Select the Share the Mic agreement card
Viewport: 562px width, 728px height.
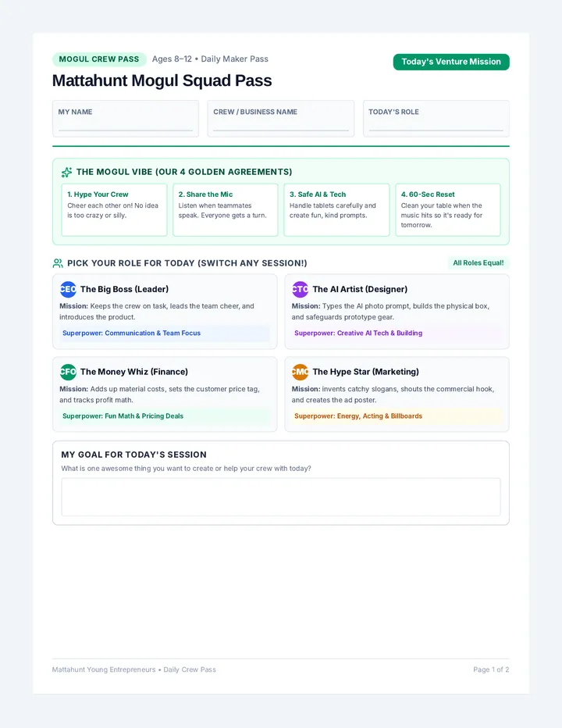click(x=226, y=210)
